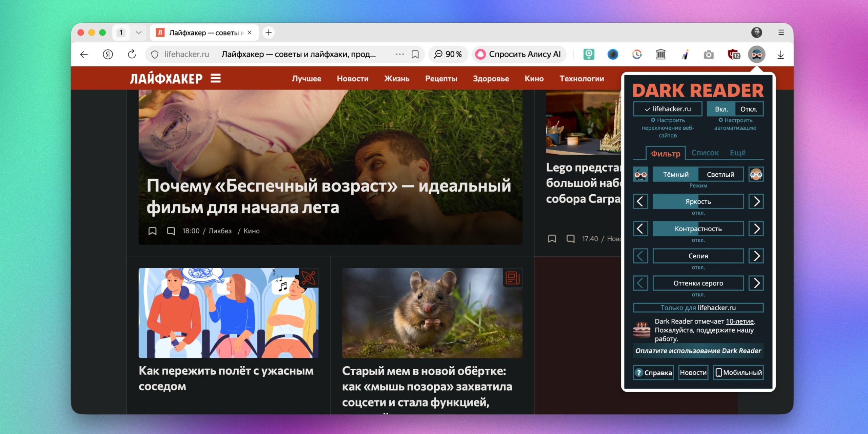Click the Контрастность slider bar
868x434 pixels.
tap(698, 229)
